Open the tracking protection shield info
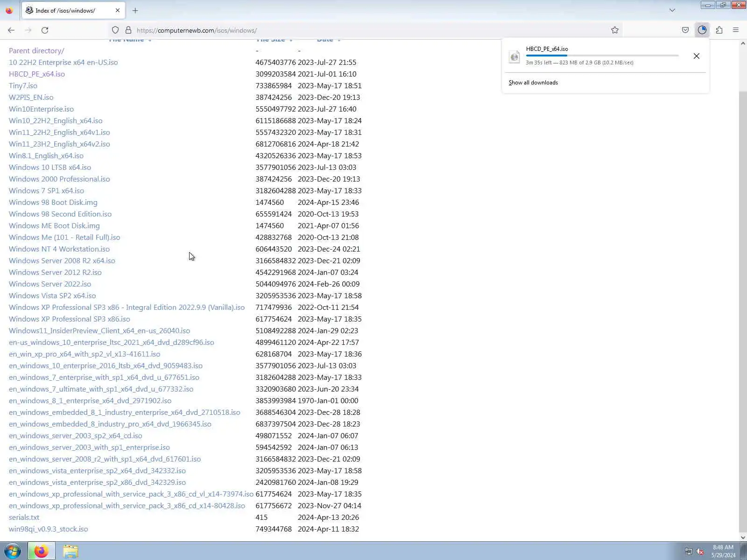The width and height of the screenshot is (747, 560). (x=115, y=30)
